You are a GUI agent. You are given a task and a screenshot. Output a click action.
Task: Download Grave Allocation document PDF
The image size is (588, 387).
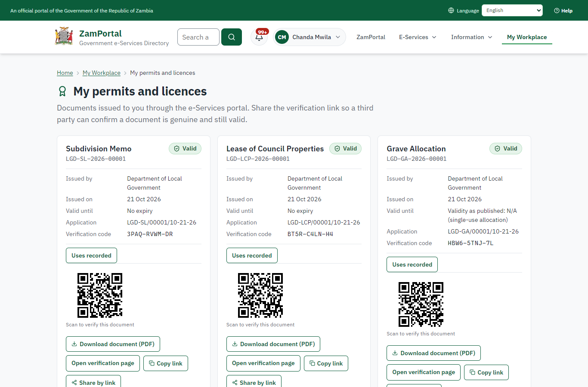pos(433,353)
